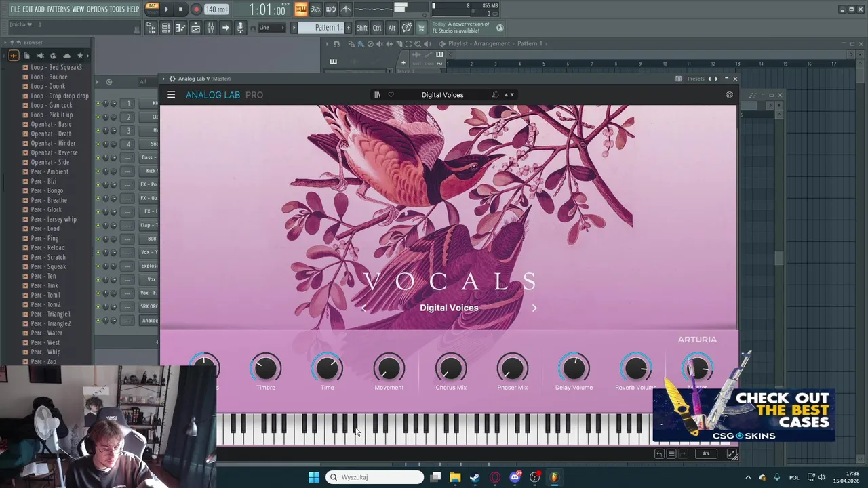Click the maximize view icon below keyboard
This screenshot has width=868, height=488.
click(x=732, y=454)
